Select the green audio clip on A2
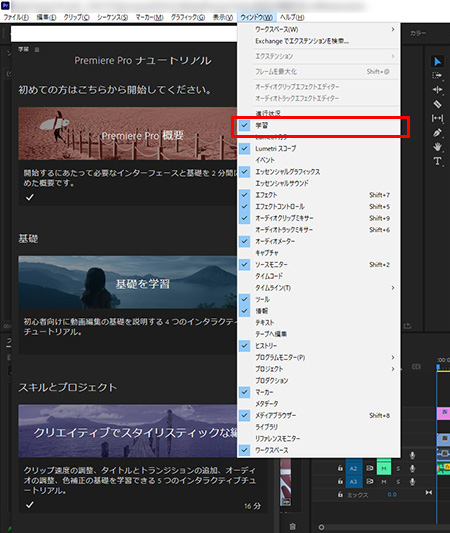 coord(444,468)
